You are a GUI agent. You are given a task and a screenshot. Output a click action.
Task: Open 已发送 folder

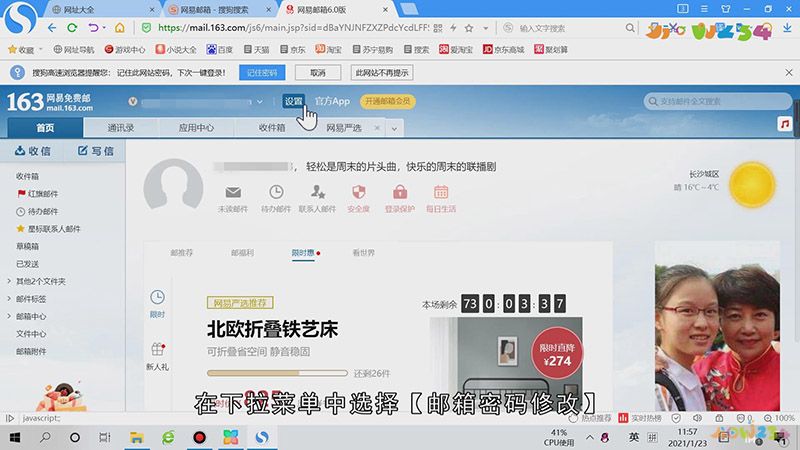28,264
